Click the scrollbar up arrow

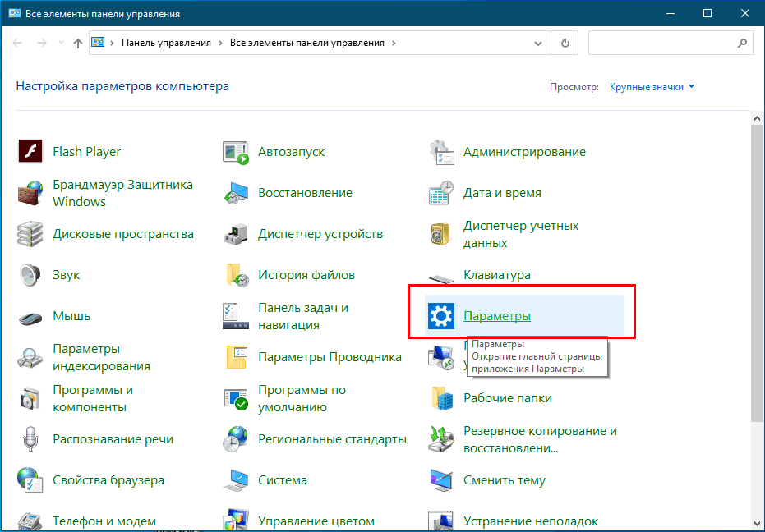[757, 118]
